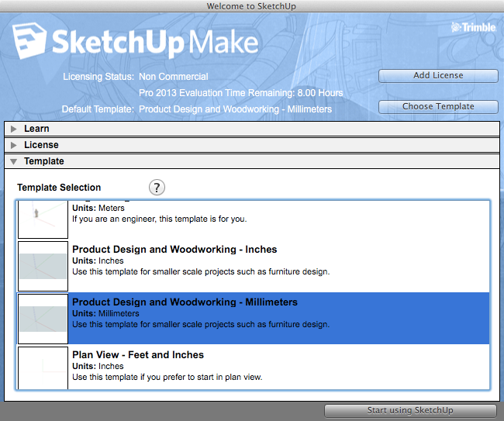Click the Learn section label
Image resolution: width=504 pixels, height=421 pixels.
tap(36, 129)
